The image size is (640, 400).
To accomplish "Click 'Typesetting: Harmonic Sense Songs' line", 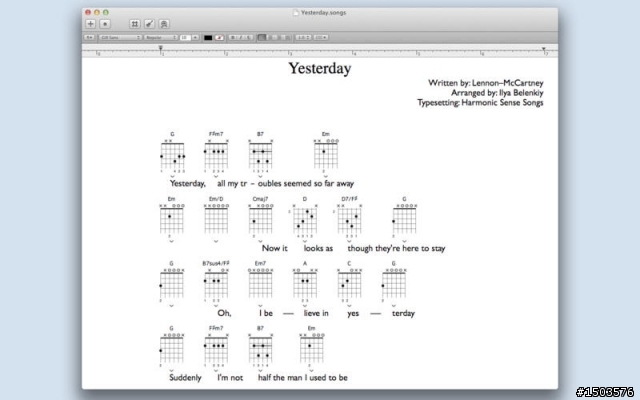I will click(480, 102).
